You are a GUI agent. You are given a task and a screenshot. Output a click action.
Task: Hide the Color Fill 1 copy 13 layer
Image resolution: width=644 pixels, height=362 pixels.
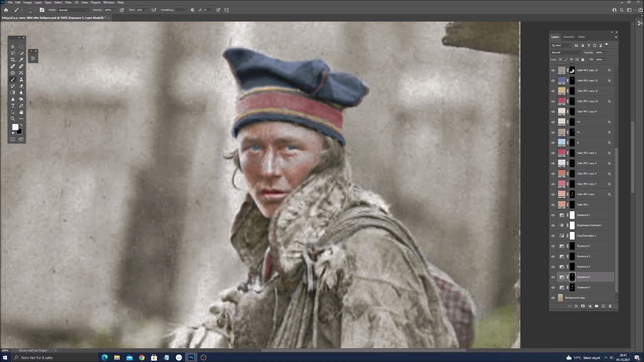(x=553, y=70)
